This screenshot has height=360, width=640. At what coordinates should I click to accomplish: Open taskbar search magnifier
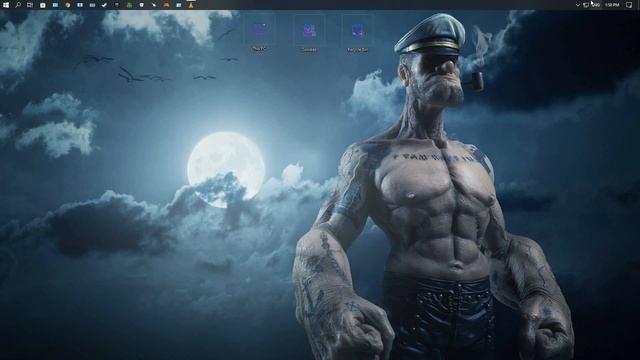pyautogui.click(x=18, y=5)
